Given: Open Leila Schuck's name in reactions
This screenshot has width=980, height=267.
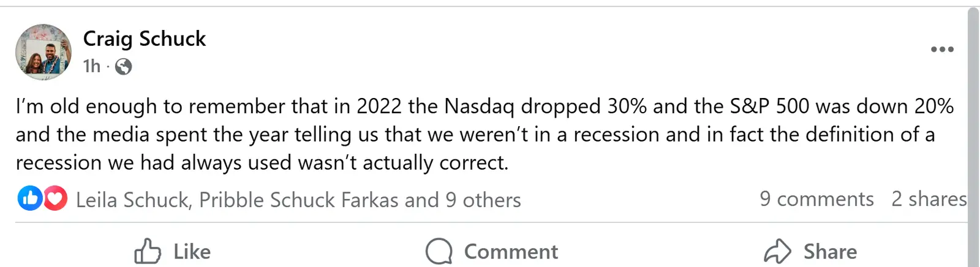Looking at the screenshot, I should coord(132,200).
